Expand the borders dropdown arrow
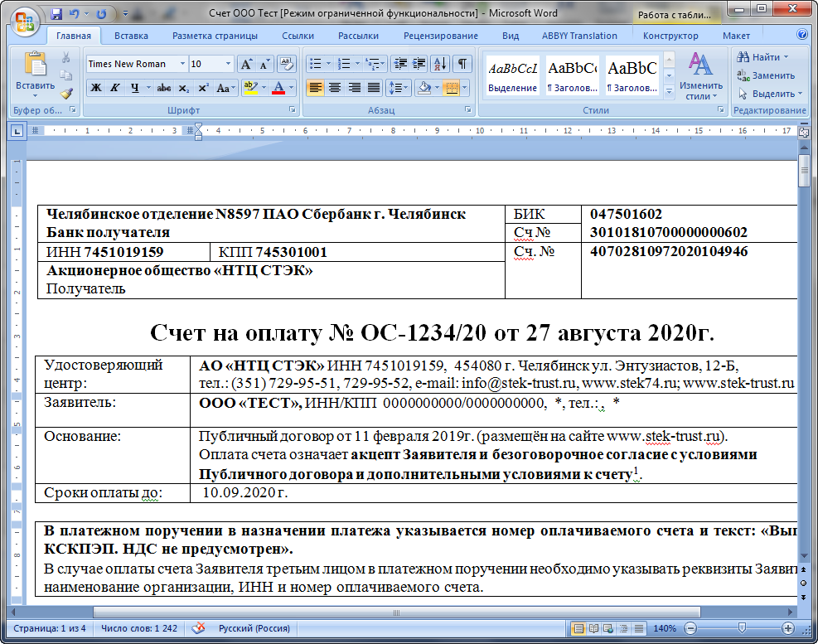The width and height of the screenshot is (818, 644). [x=464, y=88]
